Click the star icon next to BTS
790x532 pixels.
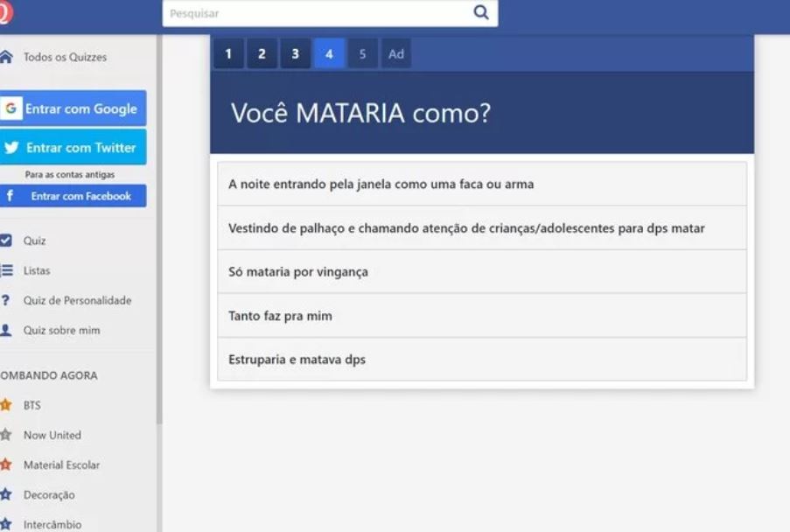6,405
